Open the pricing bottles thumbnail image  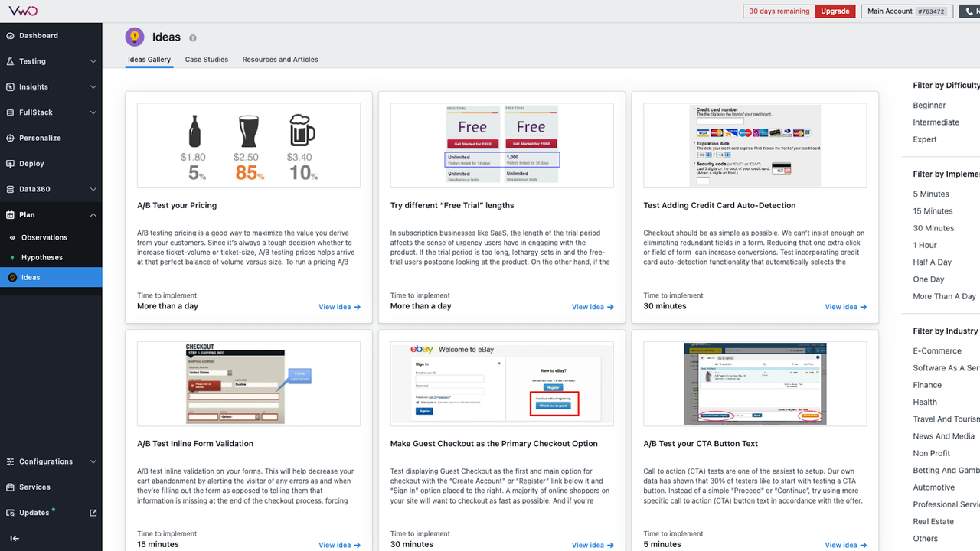tap(249, 145)
